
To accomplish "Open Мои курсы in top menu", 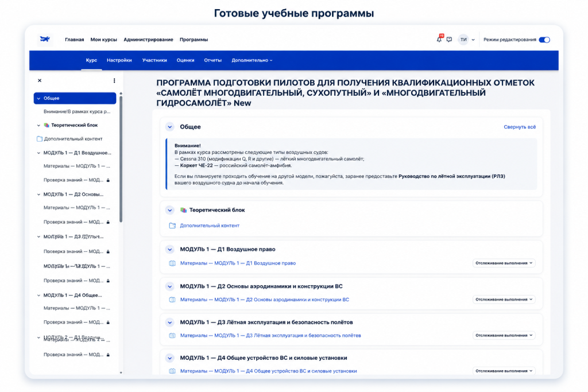I will click(x=103, y=40).
